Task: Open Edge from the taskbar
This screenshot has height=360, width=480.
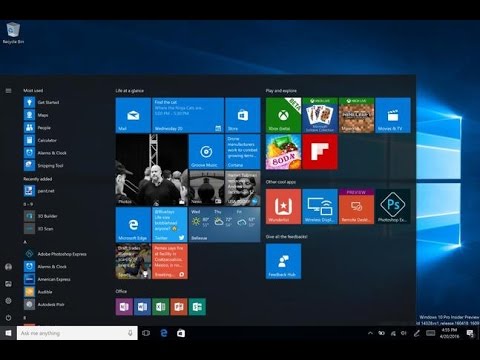Action: click(164, 333)
